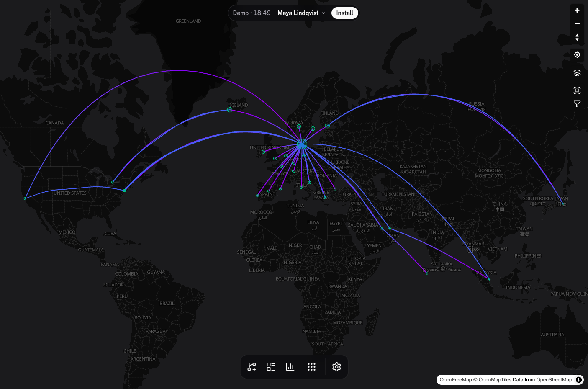Open settings with the gear icon
Image resolution: width=588 pixels, height=389 pixels.
coord(336,367)
